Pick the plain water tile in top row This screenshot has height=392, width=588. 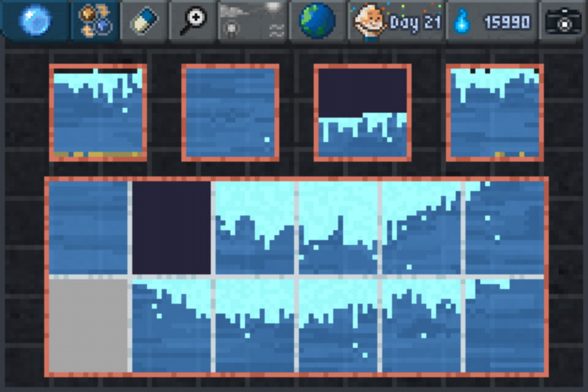tap(230, 113)
